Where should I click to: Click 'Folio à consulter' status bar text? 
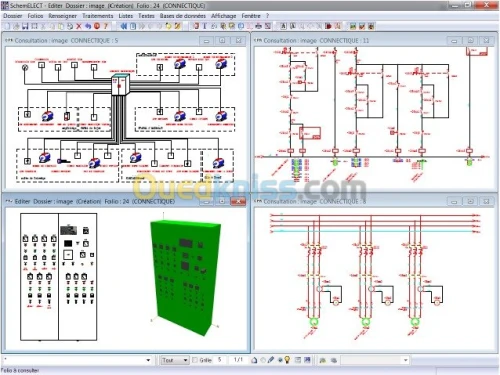point(20,370)
